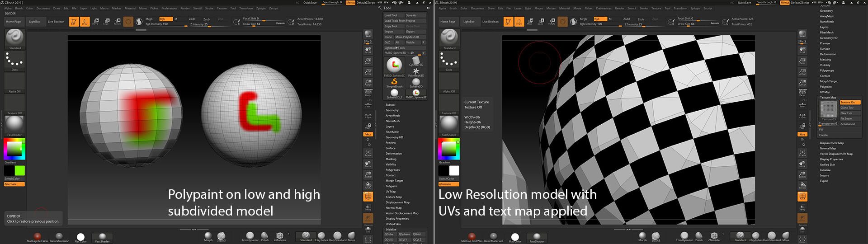Viewport: 868px width, 244px height.
Task: Toggle Live Boolean in left window
Action: tap(56, 22)
